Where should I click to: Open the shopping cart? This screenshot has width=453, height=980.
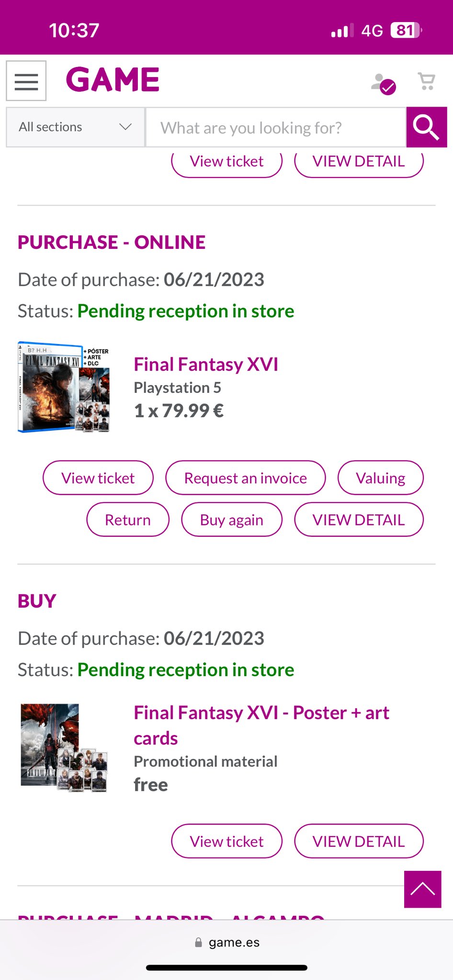pos(426,81)
